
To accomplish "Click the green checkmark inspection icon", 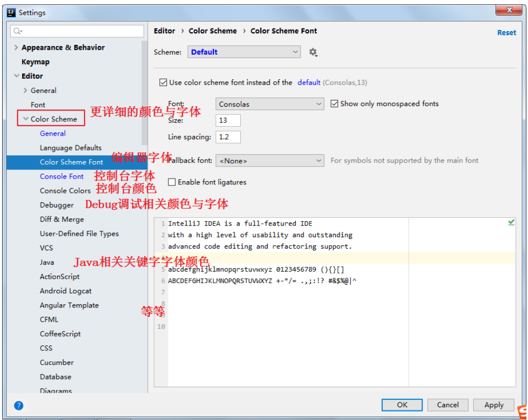I will click(x=511, y=222).
